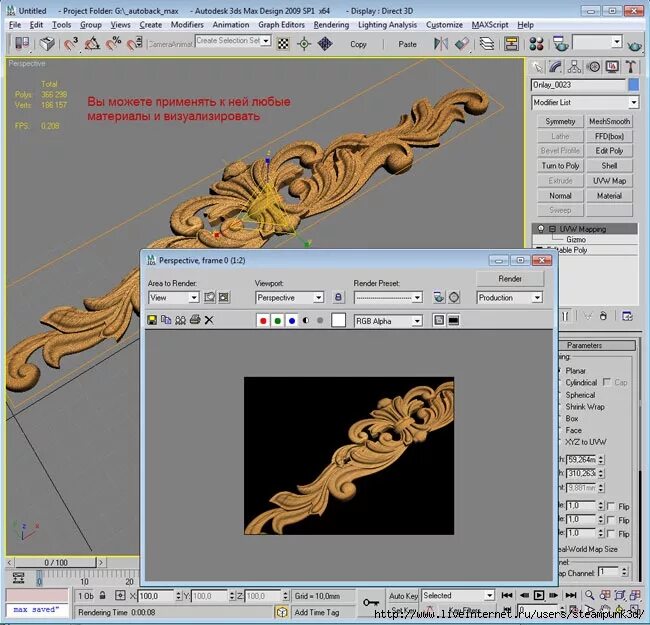Click the Auto Key button
The height and width of the screenshot is (625, 650).
(403, 596)
